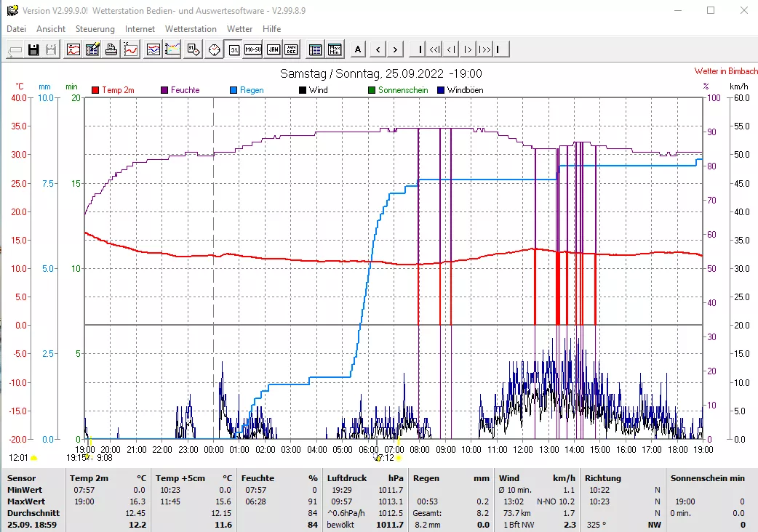Open the Wetterstation menu
758x532 pixels.
(x=191, y=29)
